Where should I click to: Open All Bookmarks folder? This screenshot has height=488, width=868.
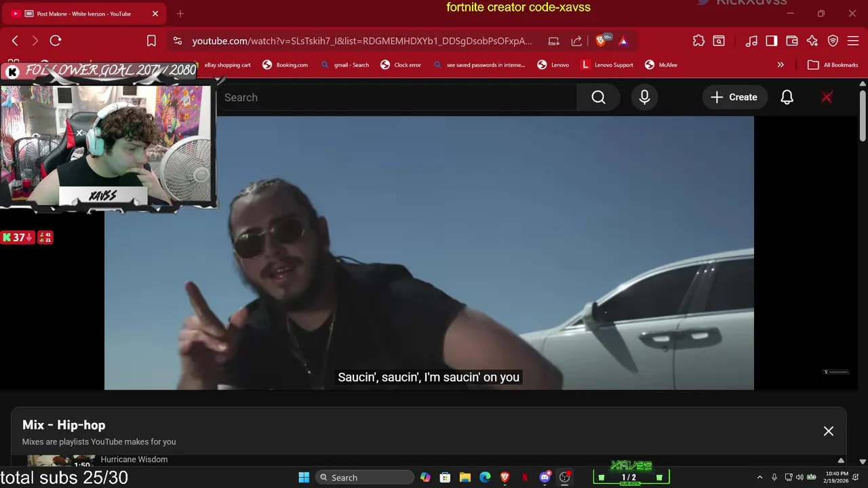[x=833, y=65]
